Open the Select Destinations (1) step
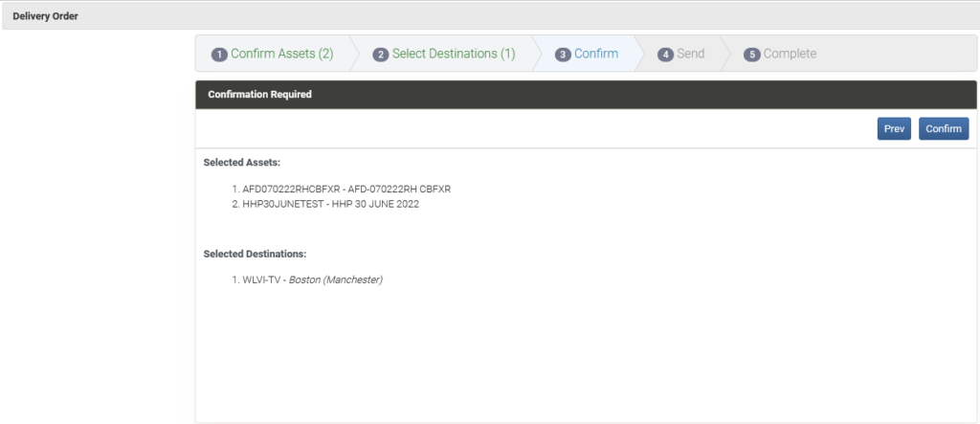This screenshot has height=424, width=980. point(444,54)
